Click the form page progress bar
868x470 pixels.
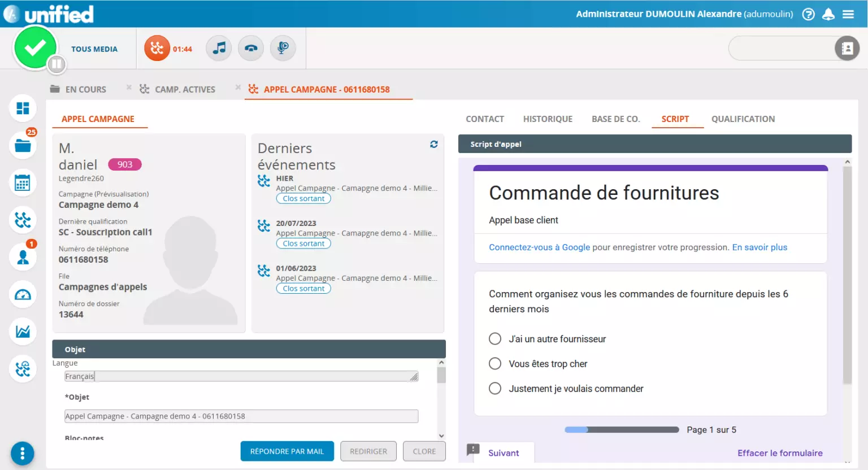coord(622,430)
